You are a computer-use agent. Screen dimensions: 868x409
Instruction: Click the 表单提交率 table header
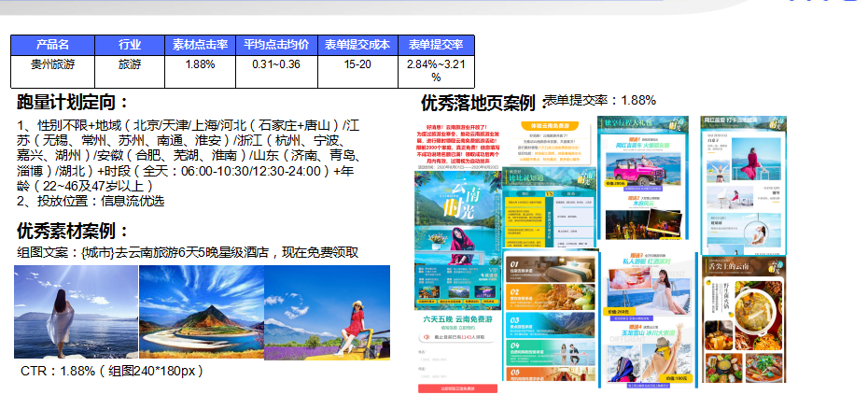[x=436, y=45]
